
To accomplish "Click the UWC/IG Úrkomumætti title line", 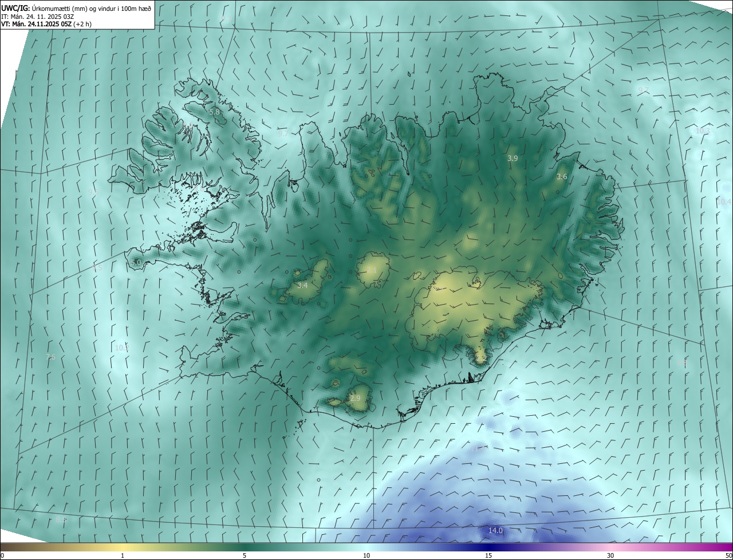I will pyautogui.click(x=76, y=8).
